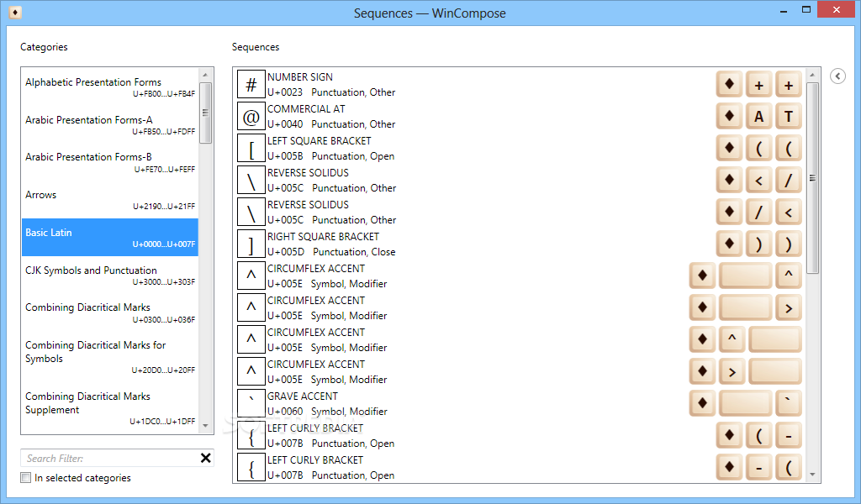Click the ` character box for GRAVE ACCENT
The image size is (861, 504).
tap(251, 404)
